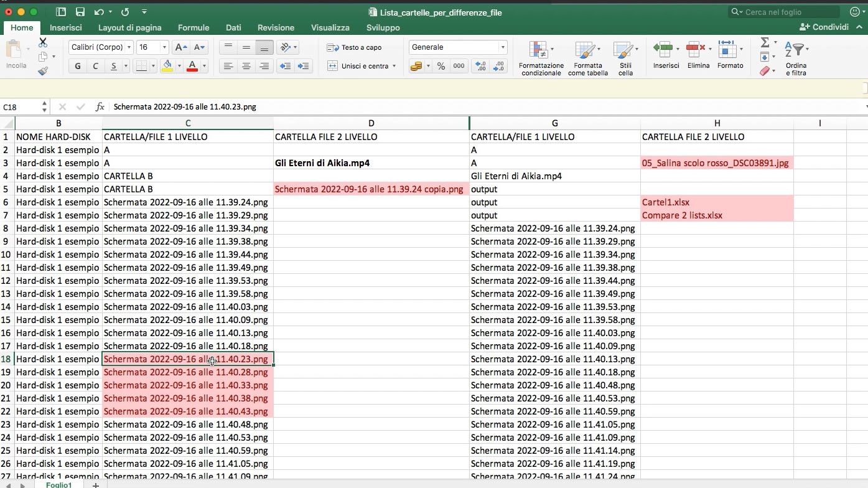The width and height of the screenshot is (868, 488).
Task: Align text to the middle of the cell
Action: (246, 47)
